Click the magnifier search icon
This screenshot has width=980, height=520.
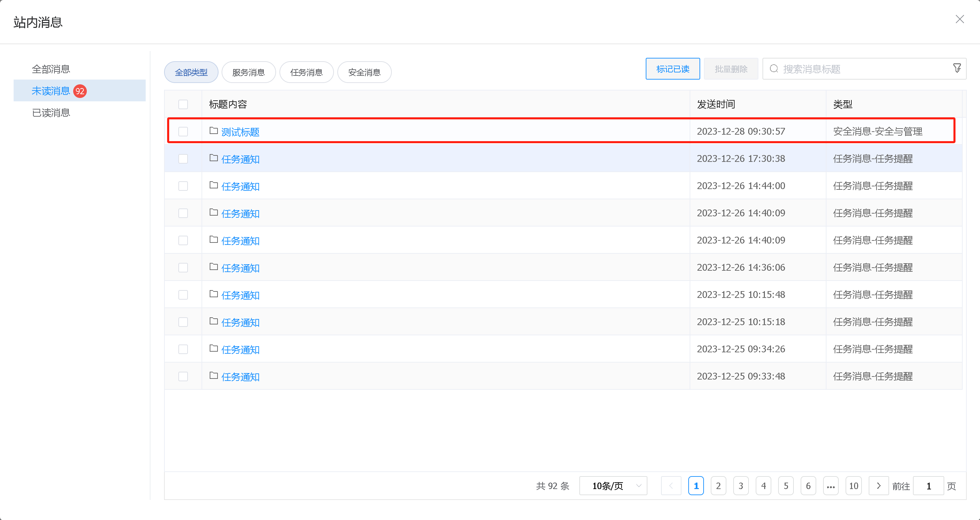pos(774,69)
